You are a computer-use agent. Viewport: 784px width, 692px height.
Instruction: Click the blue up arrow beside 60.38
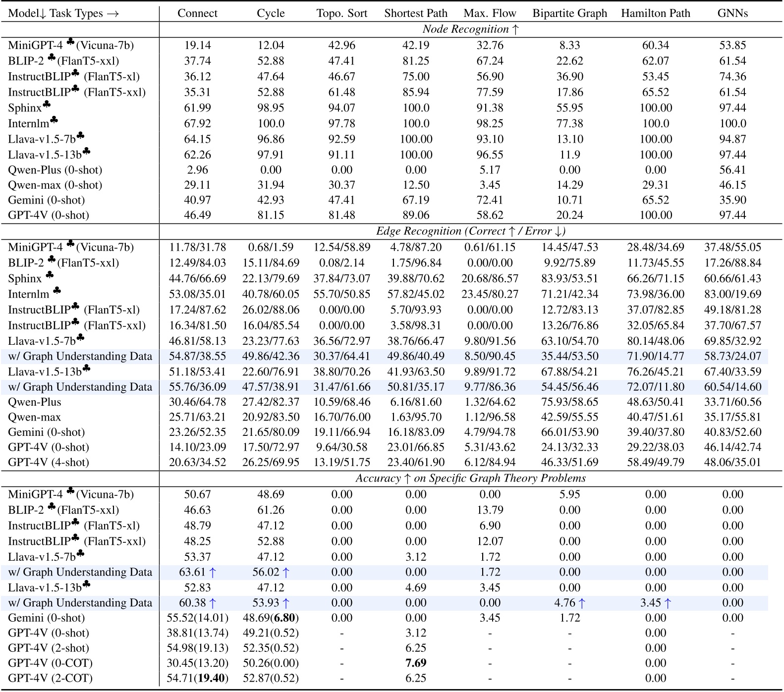213,603
